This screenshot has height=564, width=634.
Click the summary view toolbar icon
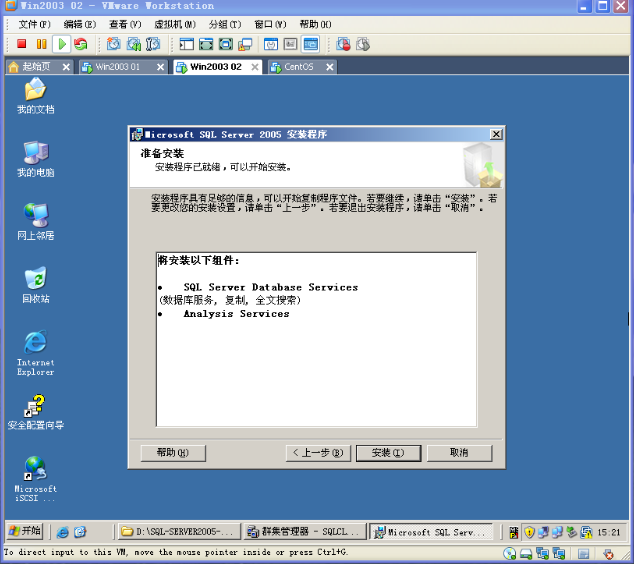click(271, 44)
